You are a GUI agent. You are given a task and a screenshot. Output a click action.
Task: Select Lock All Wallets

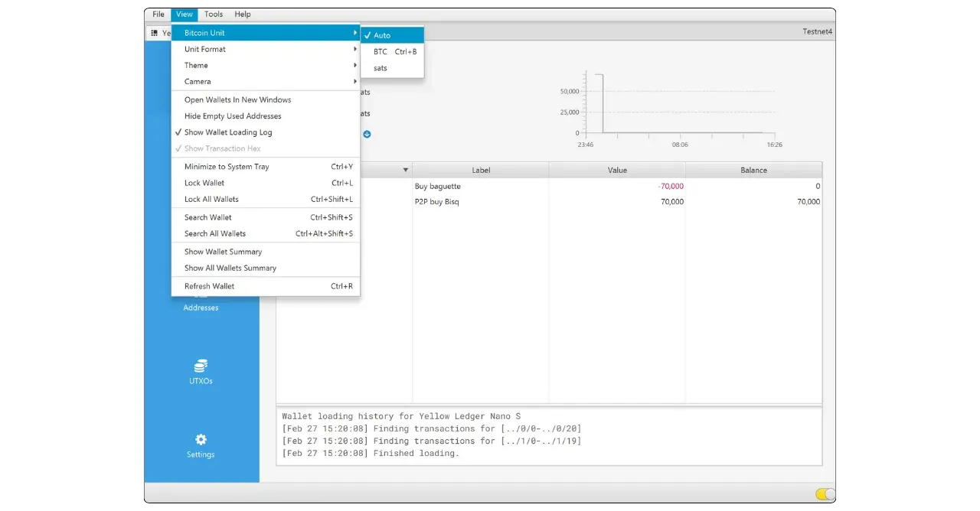(x=211, y=199)
